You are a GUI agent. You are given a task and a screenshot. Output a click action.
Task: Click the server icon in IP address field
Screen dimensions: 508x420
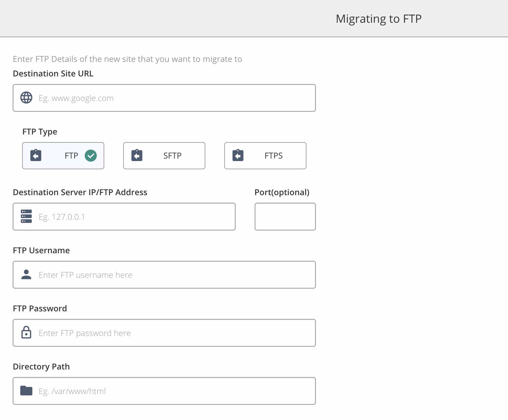pos(26,217)
